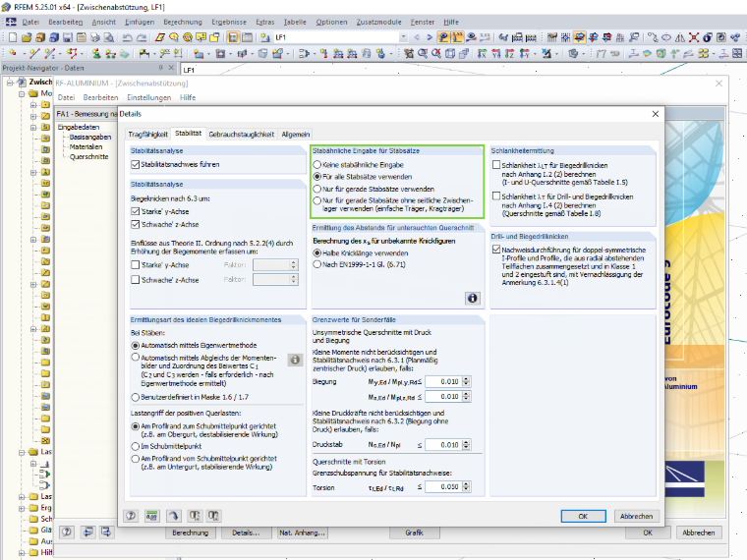Image resolution: width=747 pixels, height=560 pixels.
Task: Open Einstellungen menu in RF-ALUMINIUM window
Action: 148,97
